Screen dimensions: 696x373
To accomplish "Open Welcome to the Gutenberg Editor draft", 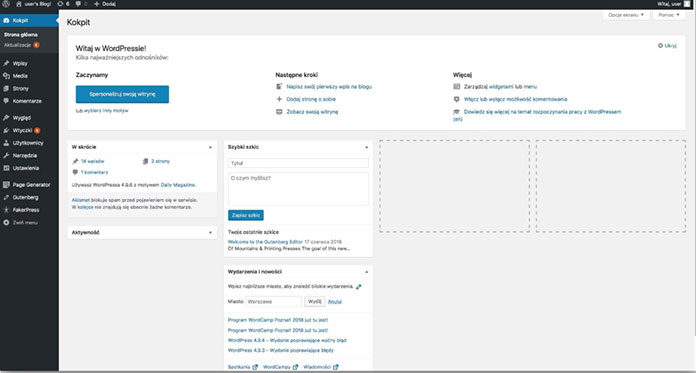I will click(x=265, y=242).
